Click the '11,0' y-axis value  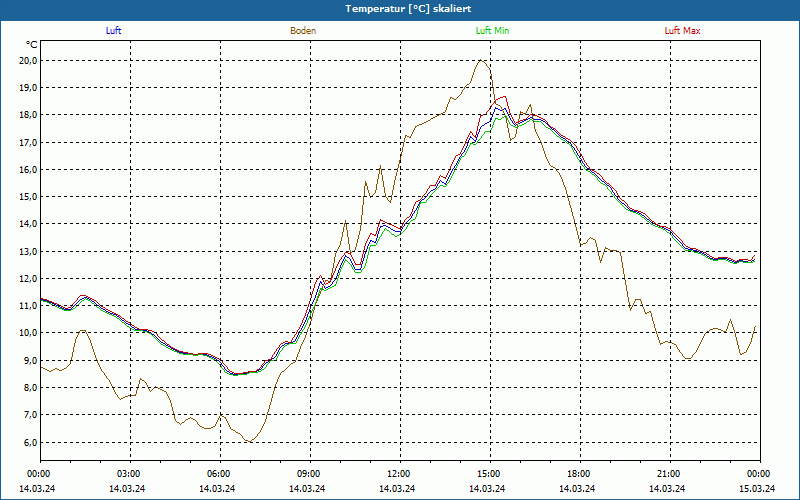pyautogui.click(x=28, y=306)
